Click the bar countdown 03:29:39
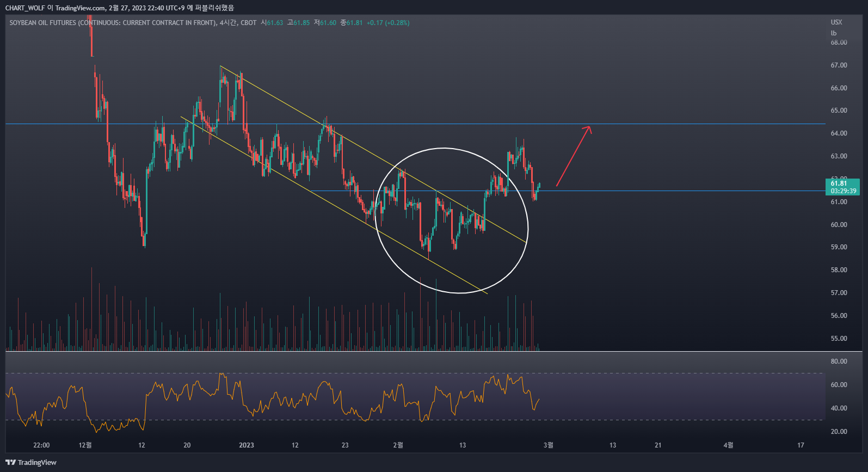Image resolution: width=868 pixels, height=472 pixels. (844, 191)
